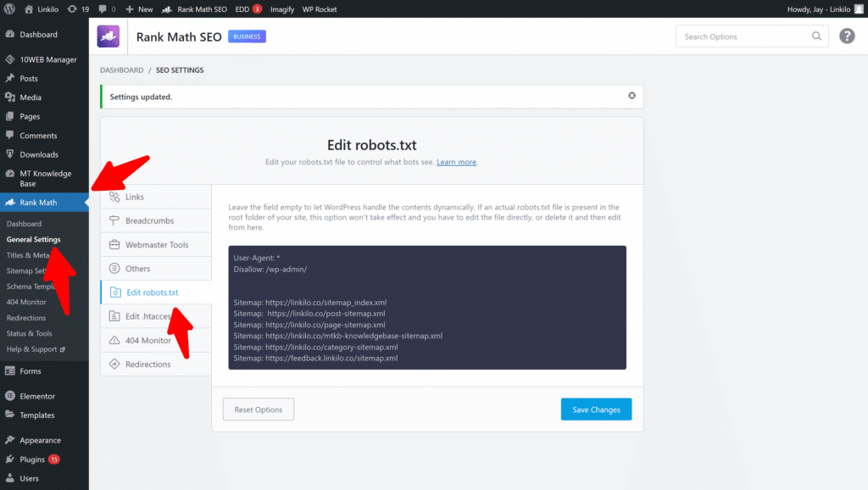
Task: Click the Save Changes button
Action: coord(596,409)
